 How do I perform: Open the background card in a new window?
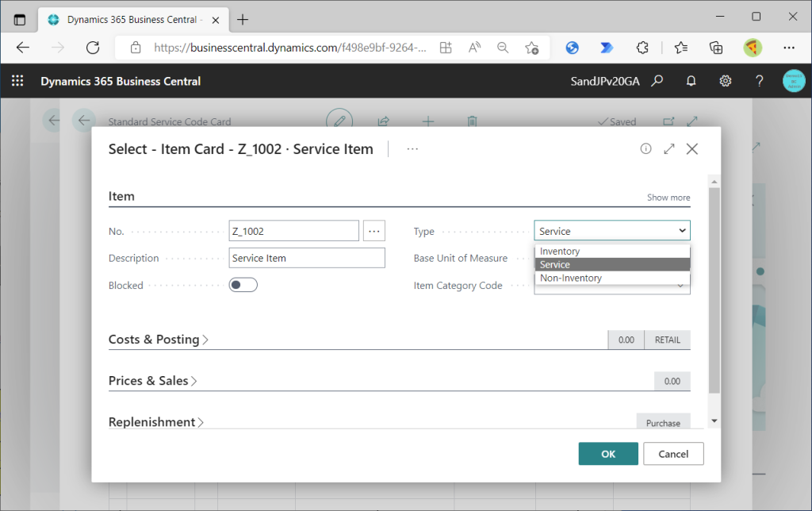coord(668,121)
